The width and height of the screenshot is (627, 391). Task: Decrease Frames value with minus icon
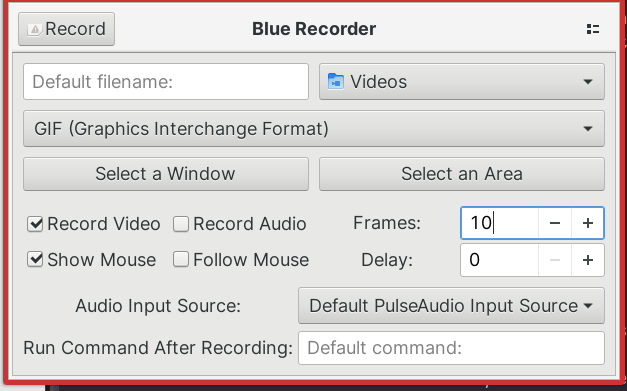[555, 223]
